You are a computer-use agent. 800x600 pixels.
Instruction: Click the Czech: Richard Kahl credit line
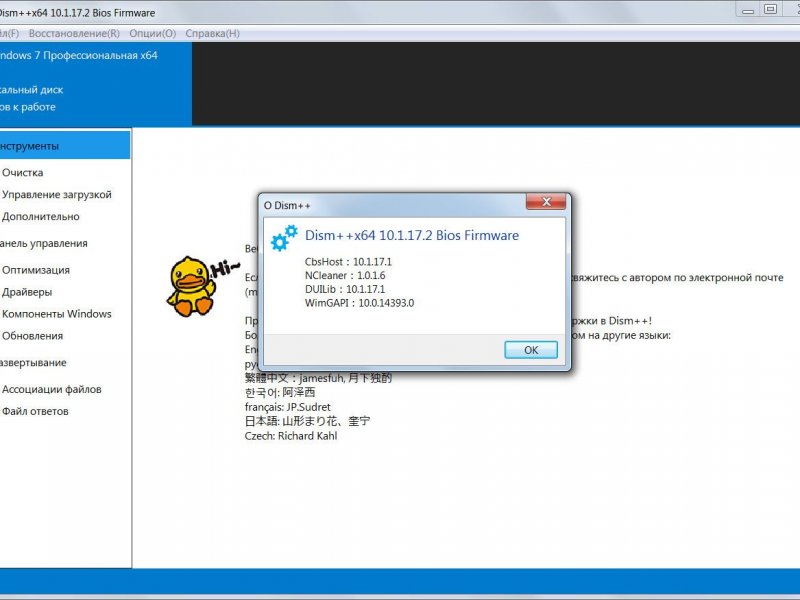pyautogui.click(x=291, y=436)
